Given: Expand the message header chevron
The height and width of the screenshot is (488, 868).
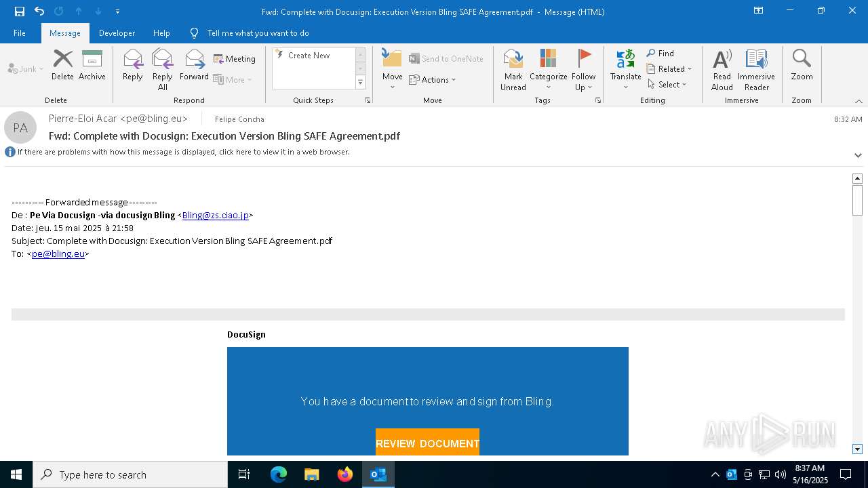Looking at the screenshot, I should (x=858, y=155).
